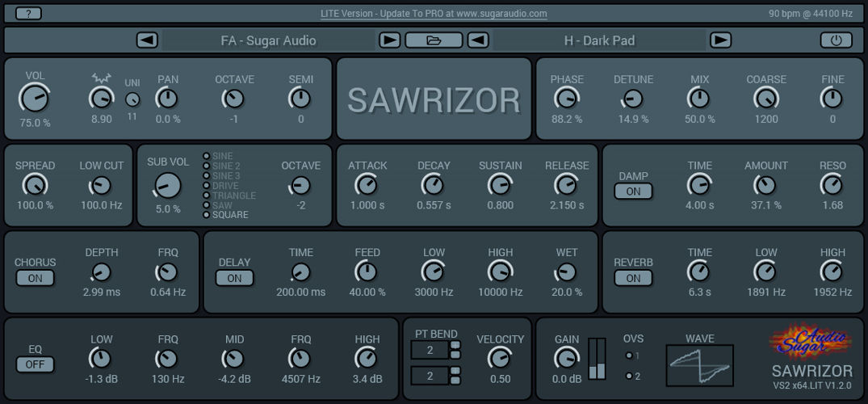Screen dimensions: 868x404
Task: Set oversampling OVS to 2
Action: pyautogui.click(x=633, y=377)
